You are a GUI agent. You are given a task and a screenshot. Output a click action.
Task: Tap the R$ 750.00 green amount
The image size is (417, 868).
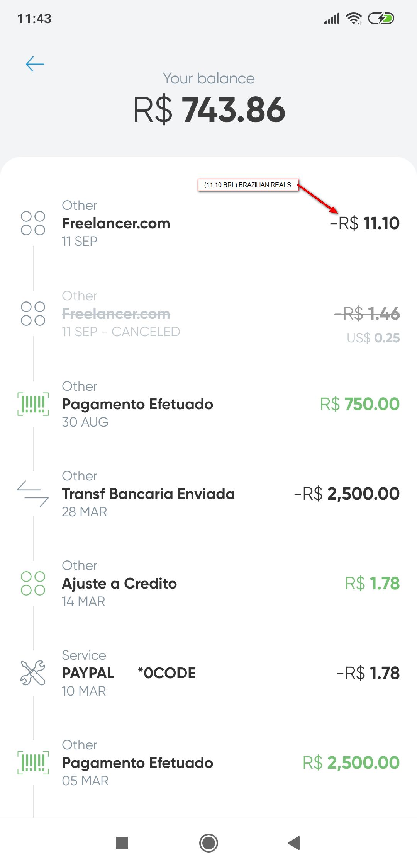coord(359,404)
